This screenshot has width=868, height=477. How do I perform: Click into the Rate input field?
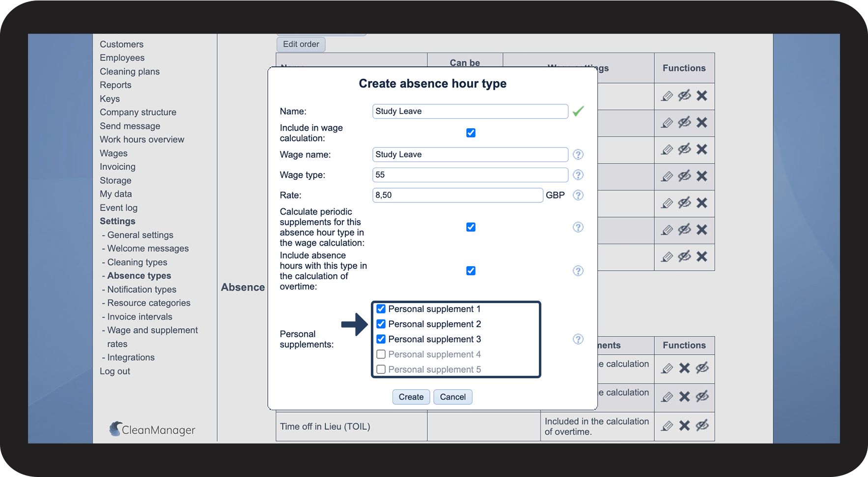click(457, 195)
